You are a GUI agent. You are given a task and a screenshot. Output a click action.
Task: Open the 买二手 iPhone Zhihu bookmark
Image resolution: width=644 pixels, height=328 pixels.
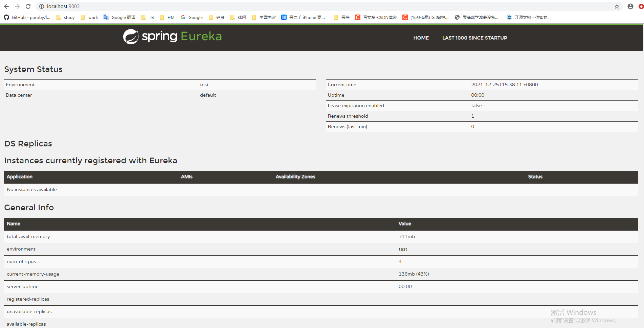click(303, 17)
